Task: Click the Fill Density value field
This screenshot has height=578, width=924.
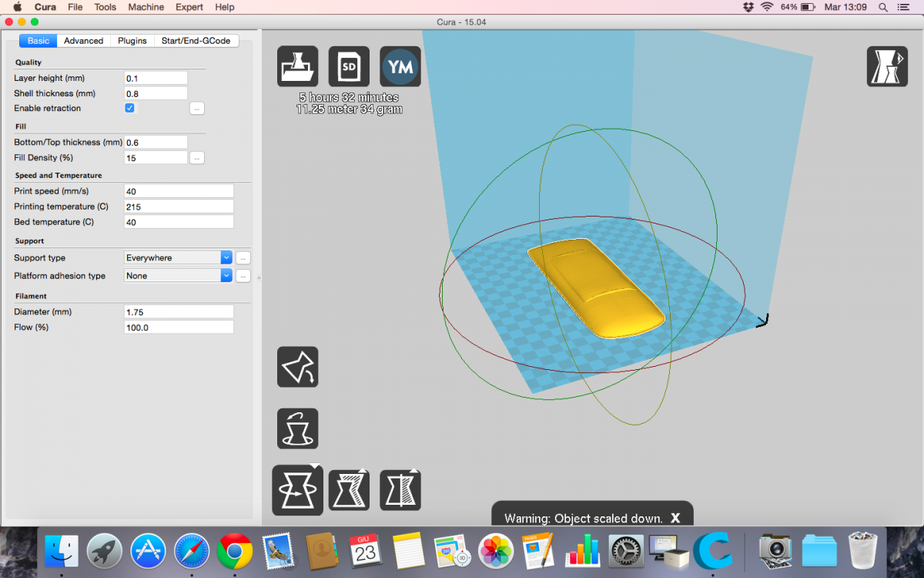Action: pos(156,158)
